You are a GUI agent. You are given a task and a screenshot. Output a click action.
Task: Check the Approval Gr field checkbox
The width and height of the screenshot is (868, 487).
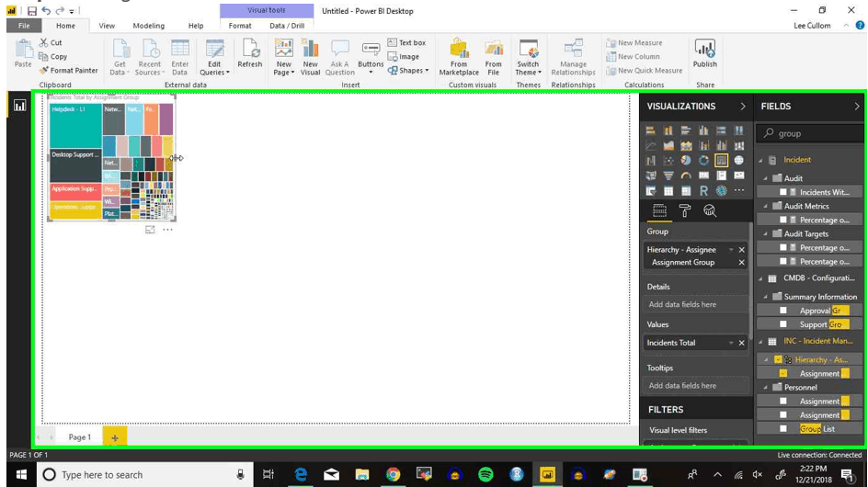(783, 311)
